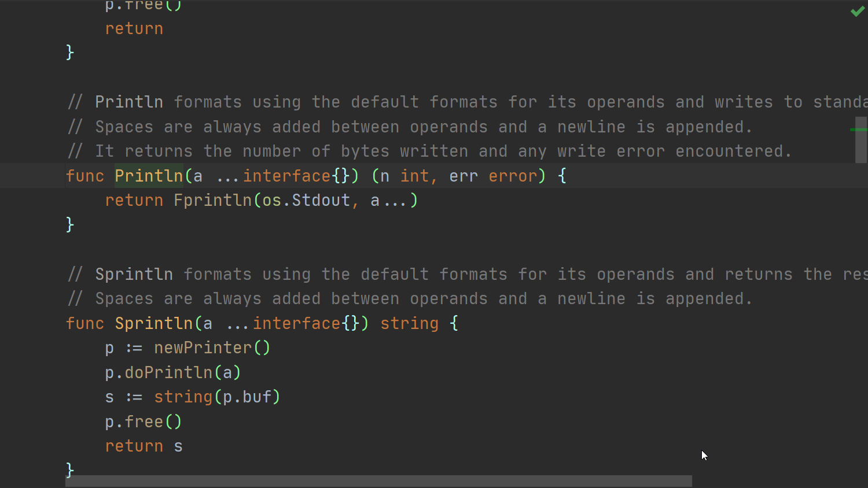
Task: Click the closing brace of the Println function
Action: pos(70,224)
